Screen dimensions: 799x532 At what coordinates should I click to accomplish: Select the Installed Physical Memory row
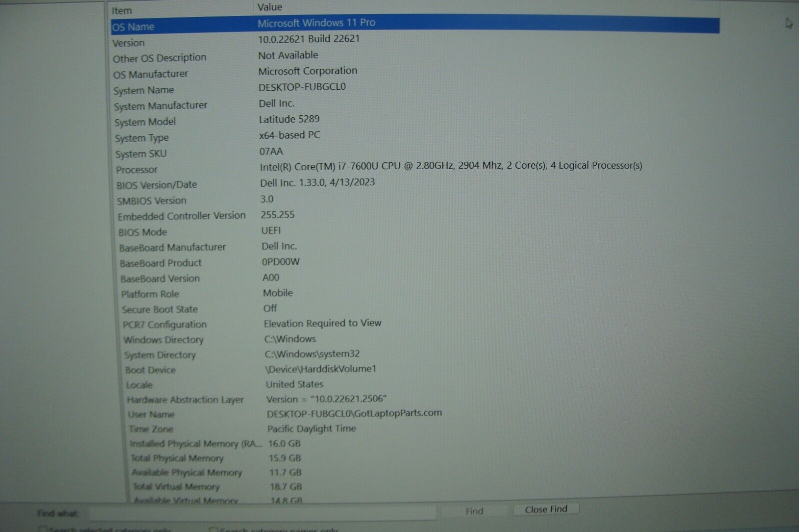pos(424,443)
